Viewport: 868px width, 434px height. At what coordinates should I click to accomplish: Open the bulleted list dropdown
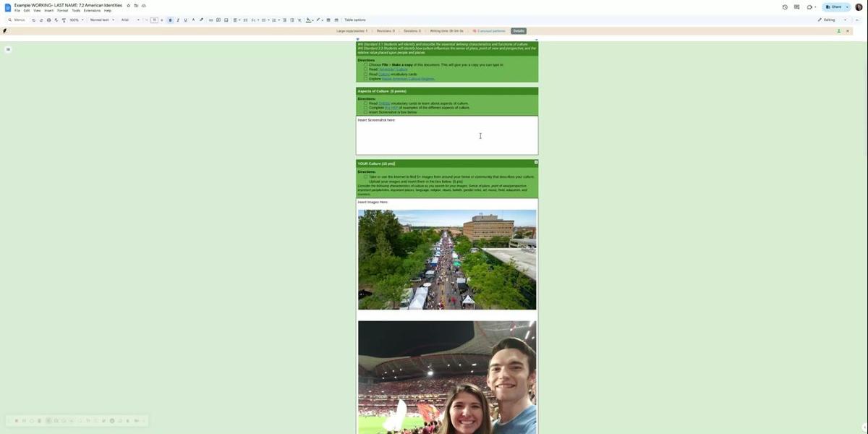click(x=265, y=20)
